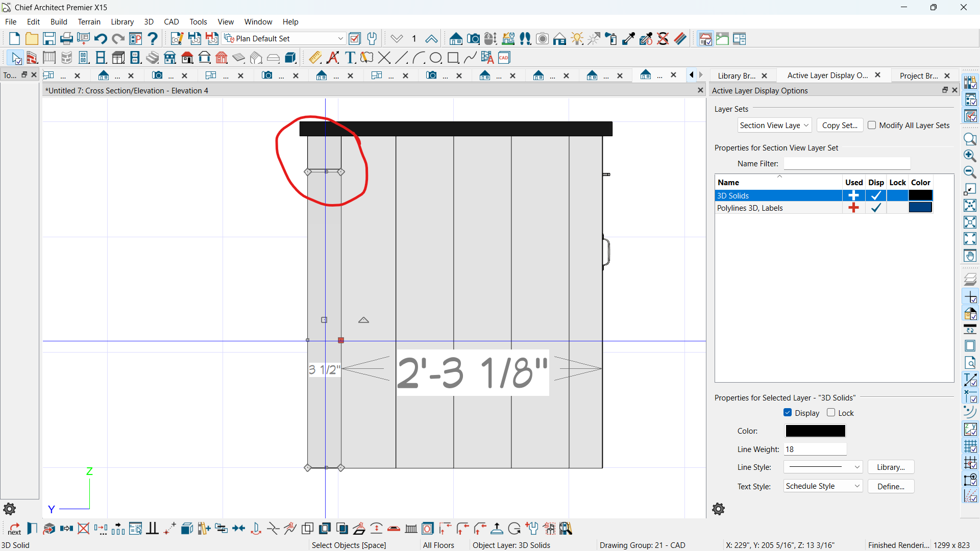Enable Modify All Layer Sets checkbox
Screen dimensions: 980x551
(x=872, y=125)
